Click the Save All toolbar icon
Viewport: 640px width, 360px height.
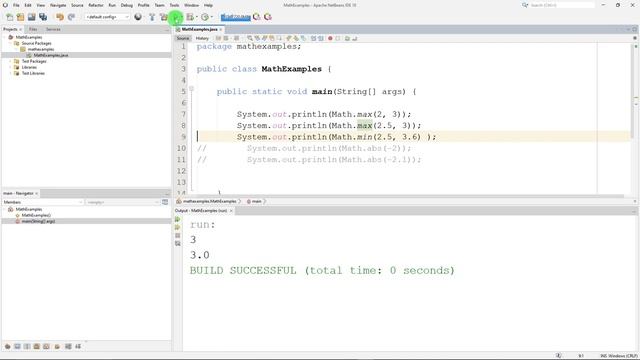pyautogui.click(x=43, y=17)
